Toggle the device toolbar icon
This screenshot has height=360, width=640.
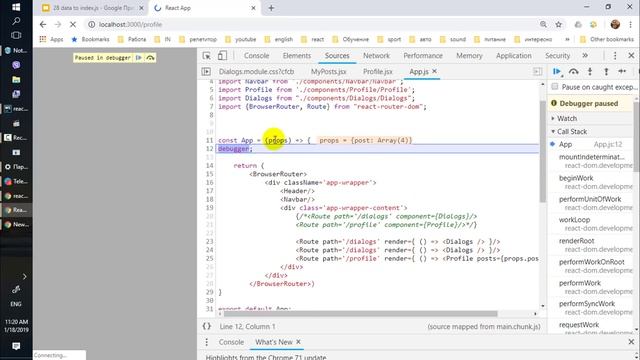coord(222,56)
